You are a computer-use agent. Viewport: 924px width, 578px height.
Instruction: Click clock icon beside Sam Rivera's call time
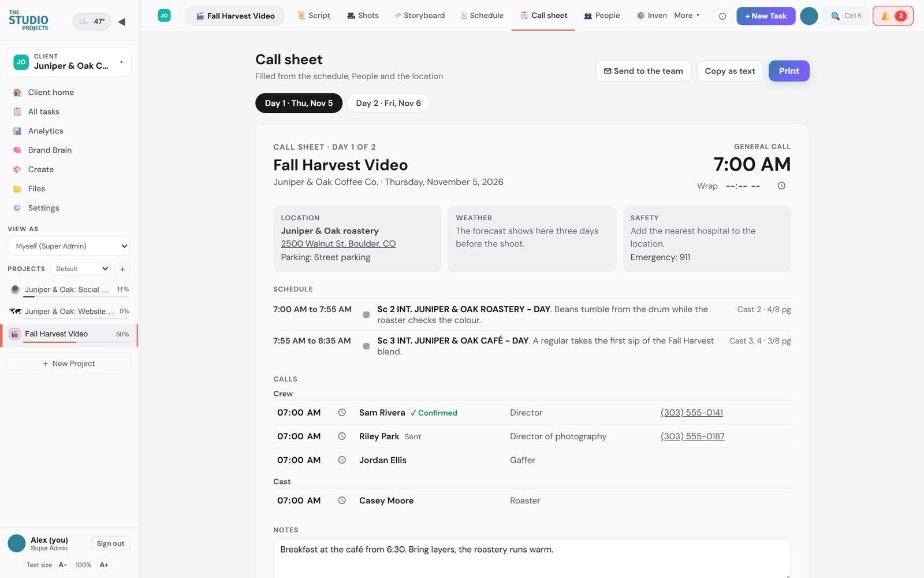coord(342,413)
